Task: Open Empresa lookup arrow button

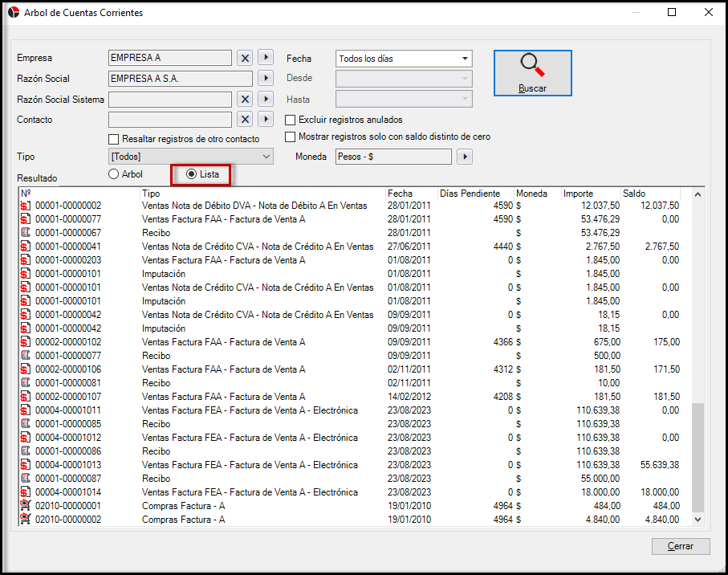Action: point(266,58)
